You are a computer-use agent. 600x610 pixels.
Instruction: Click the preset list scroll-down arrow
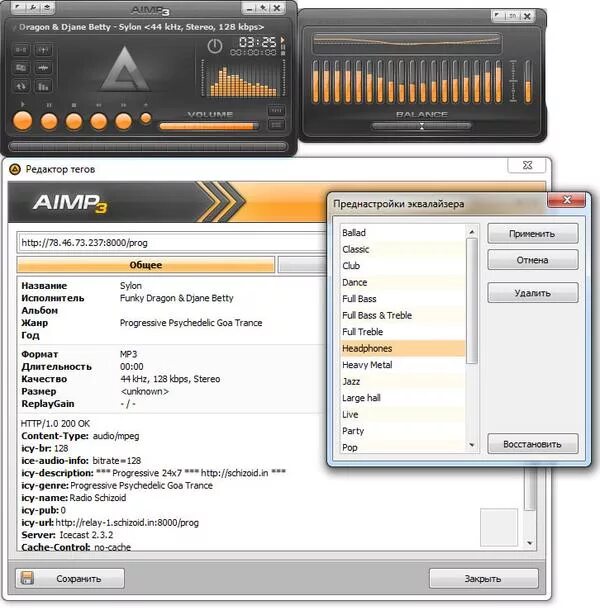(472, 445)
